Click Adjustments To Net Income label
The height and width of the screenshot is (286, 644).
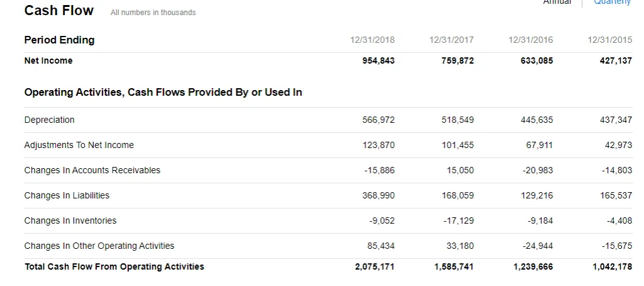(x=79, y=145)
